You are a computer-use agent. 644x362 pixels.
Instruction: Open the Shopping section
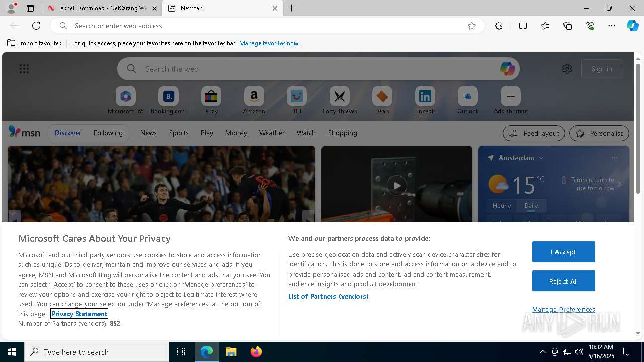(343, 133)
